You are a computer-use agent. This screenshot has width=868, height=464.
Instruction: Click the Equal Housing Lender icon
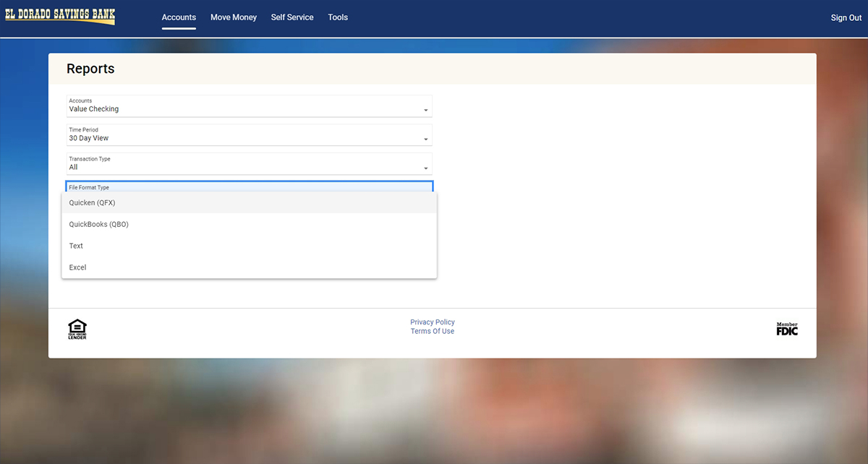click(77, 329)
